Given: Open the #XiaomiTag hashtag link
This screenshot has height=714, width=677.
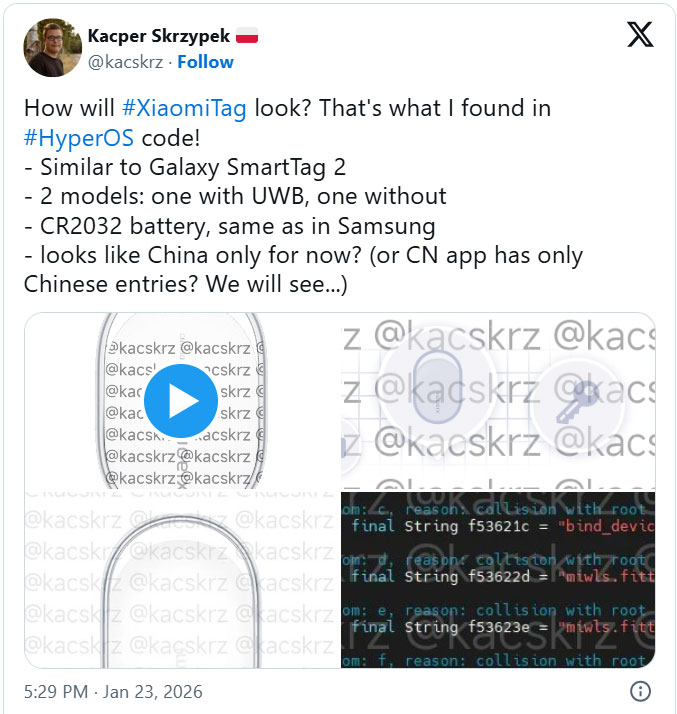Looking at the screenshot, I should click(184, 108).
